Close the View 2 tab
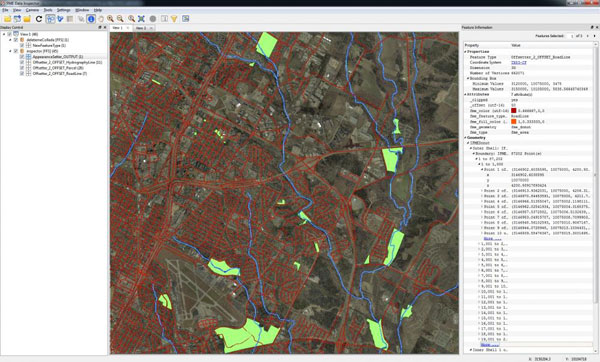 pyautogui.click(x=152, y=28)
